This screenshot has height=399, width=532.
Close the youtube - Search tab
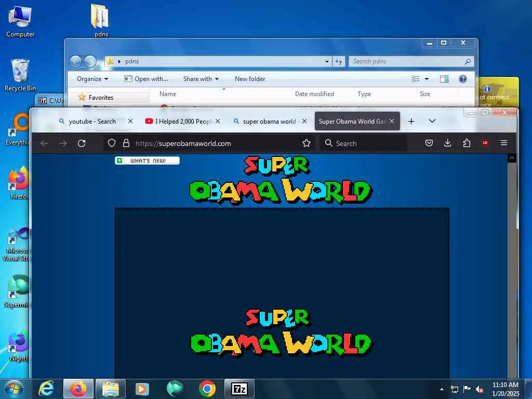[130, 121]
